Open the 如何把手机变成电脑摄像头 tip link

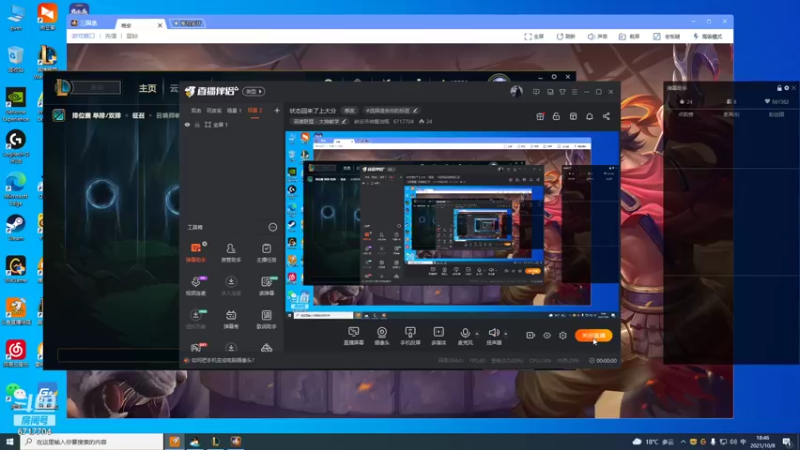pyautogui.click(x=222, y=360)
